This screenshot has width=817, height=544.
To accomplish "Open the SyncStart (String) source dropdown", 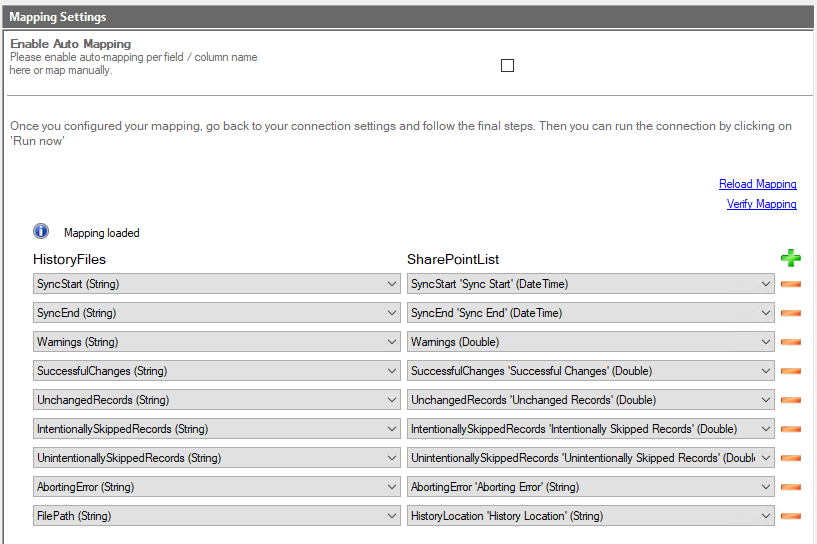I will click(217, 285).
